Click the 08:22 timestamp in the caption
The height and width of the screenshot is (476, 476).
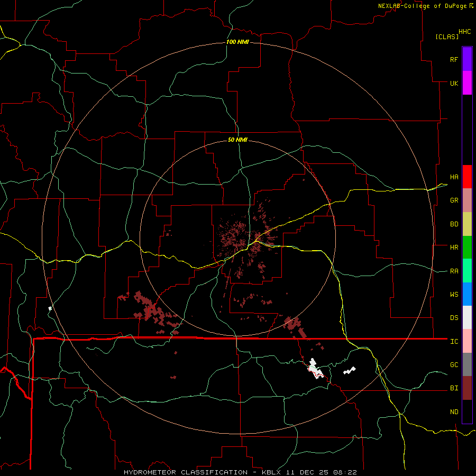(x=345, y=472)
